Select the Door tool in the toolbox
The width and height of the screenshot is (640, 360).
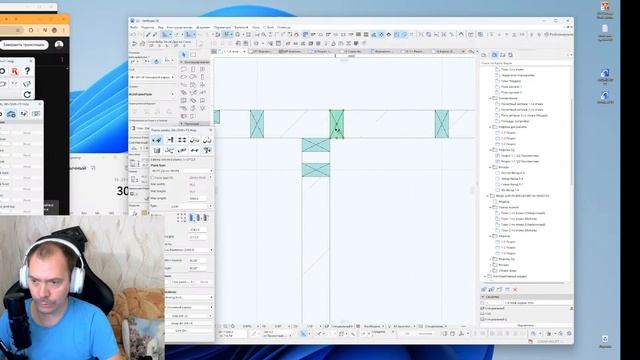tap(193, 69)
